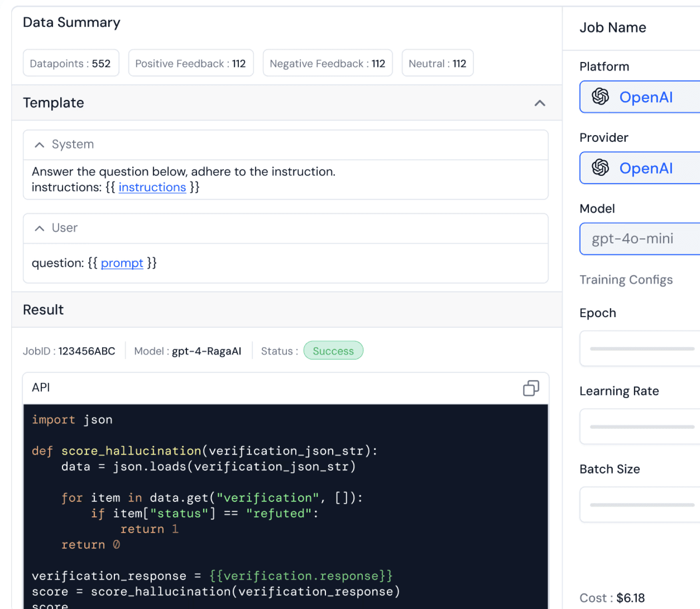Click the 'def score_hallucination' code line

[205, 451]
